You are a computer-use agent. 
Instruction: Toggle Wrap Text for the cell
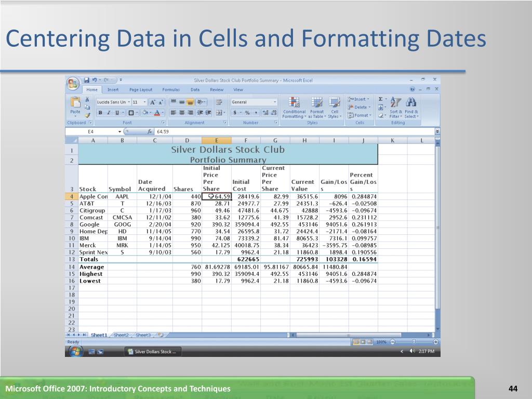219,102
